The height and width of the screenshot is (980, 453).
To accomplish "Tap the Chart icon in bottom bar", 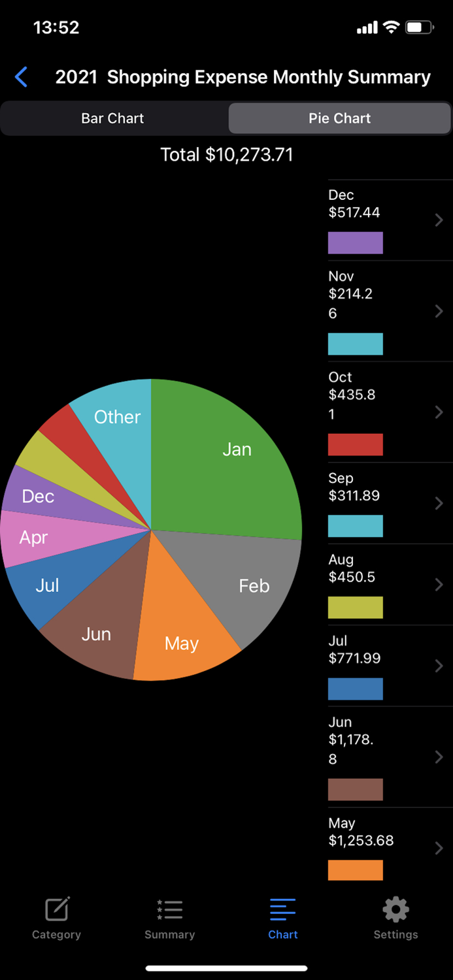I will 282,909.
